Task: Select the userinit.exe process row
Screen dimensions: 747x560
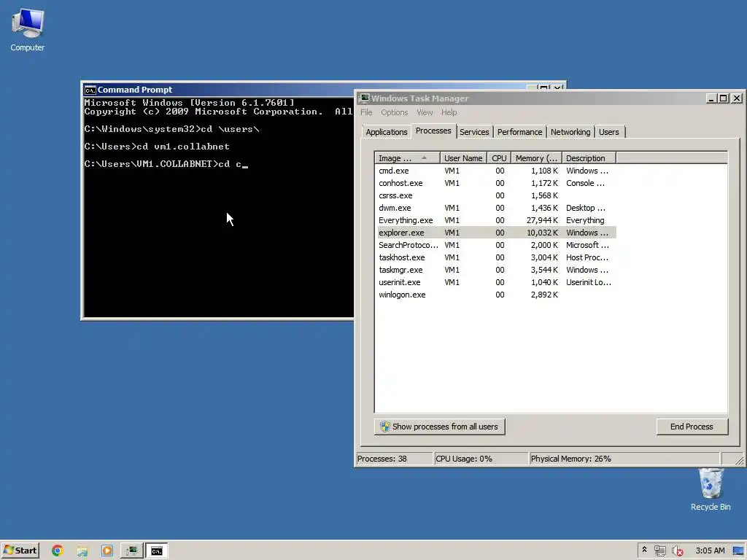Action: [x=495, y=282]
